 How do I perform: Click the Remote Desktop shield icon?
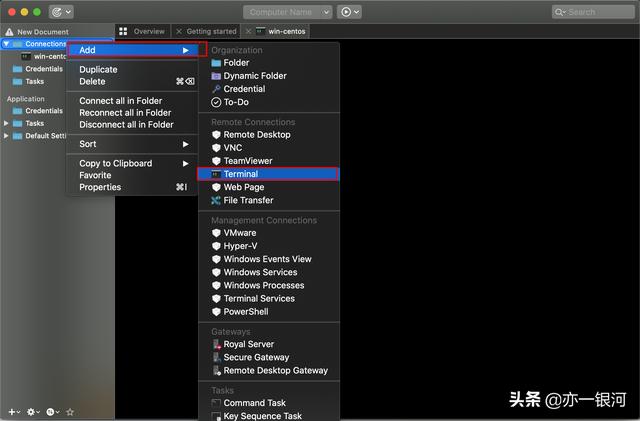216,135
